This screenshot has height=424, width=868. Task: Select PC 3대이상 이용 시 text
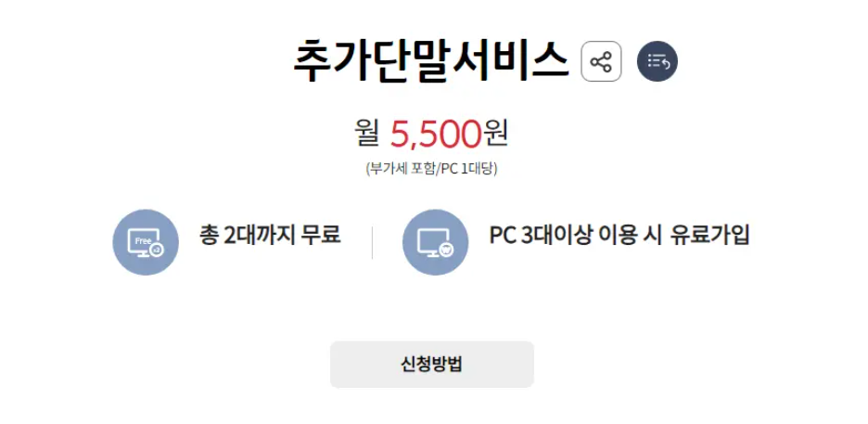[576, 236]
